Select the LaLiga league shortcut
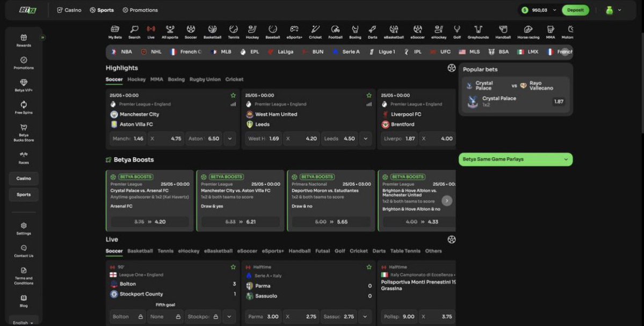 point(280,52)
